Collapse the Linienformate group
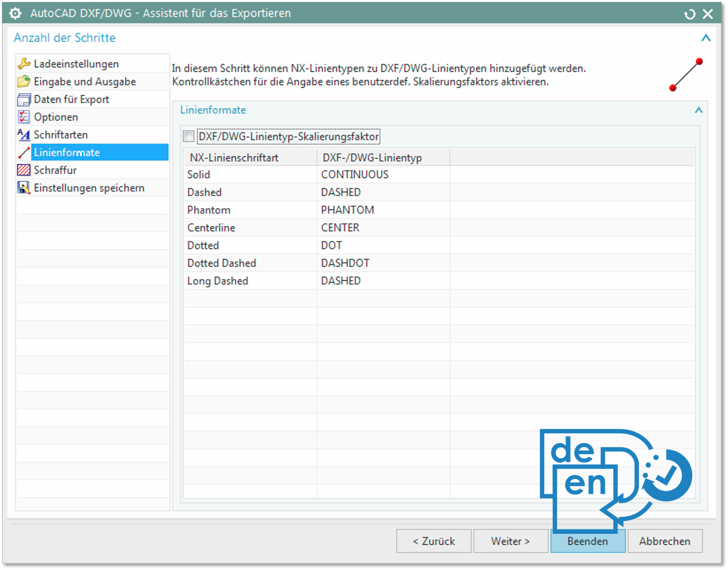The image size is (728, 570). click(x=698, y=110)
